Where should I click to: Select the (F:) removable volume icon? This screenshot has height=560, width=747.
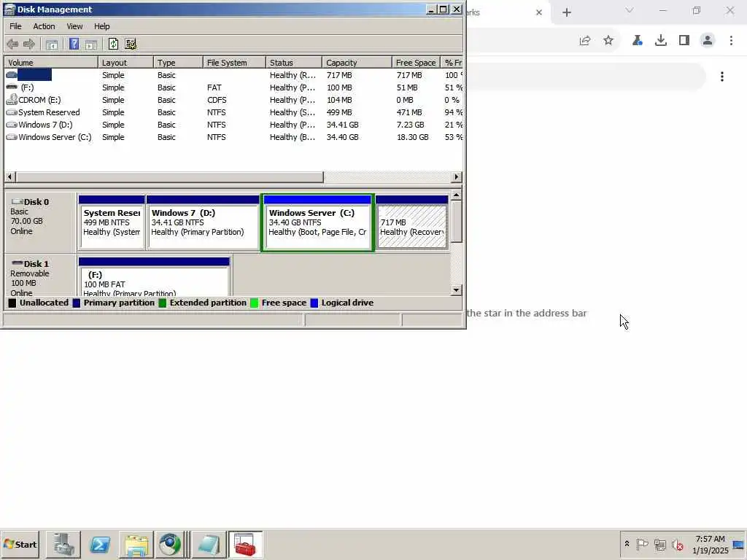(x=12, y=87)
